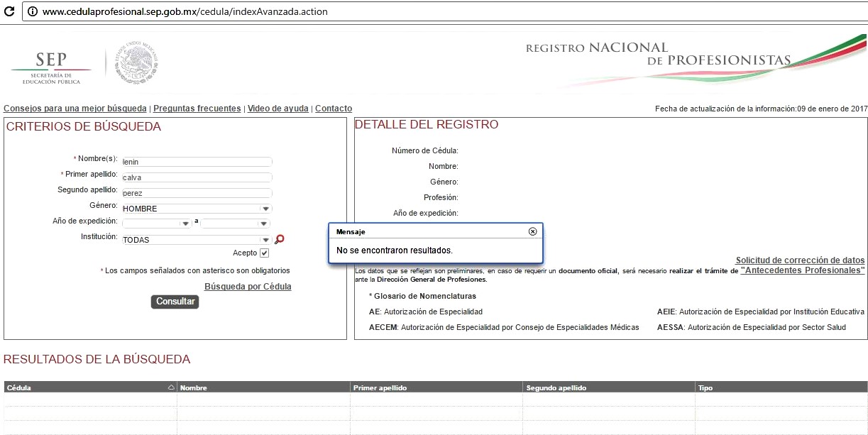
Task: Click the browser reload icon
Action: [x=9, y=12]
